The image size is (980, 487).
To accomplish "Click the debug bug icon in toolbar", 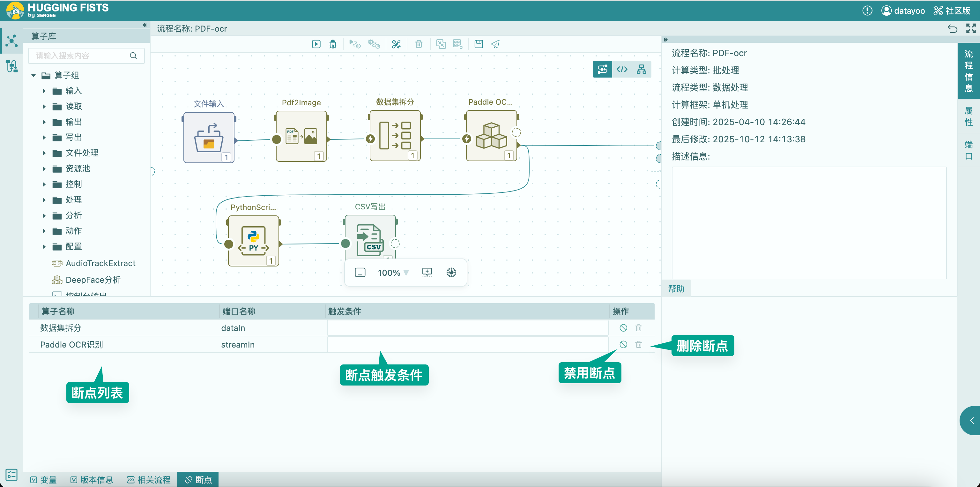I will point(333,44).
